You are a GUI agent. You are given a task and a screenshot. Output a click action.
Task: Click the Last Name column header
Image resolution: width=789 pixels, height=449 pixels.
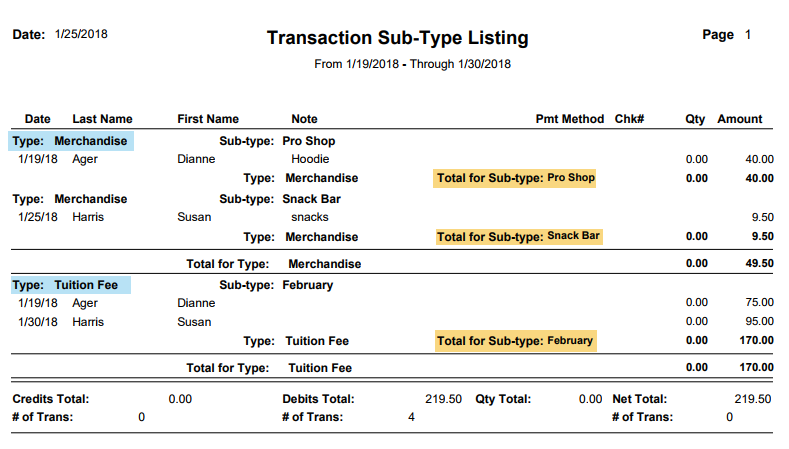(102, 119)
